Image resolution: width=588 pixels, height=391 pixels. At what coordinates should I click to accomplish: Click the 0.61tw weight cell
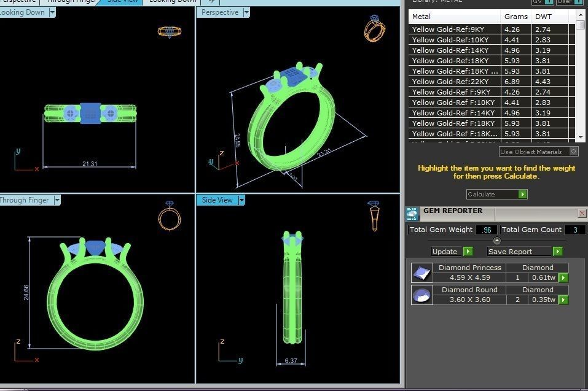click(x=543, y=277)
